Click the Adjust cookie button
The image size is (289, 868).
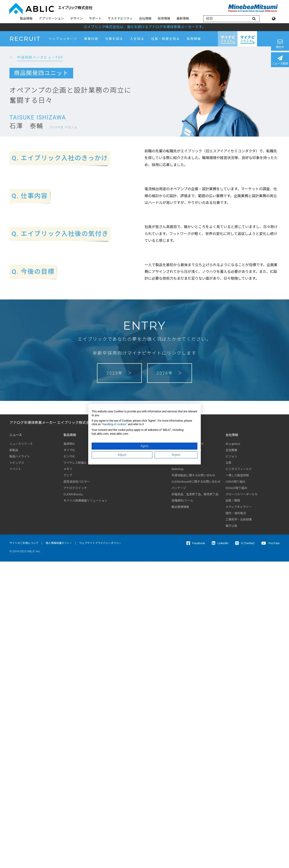point(122,455)
